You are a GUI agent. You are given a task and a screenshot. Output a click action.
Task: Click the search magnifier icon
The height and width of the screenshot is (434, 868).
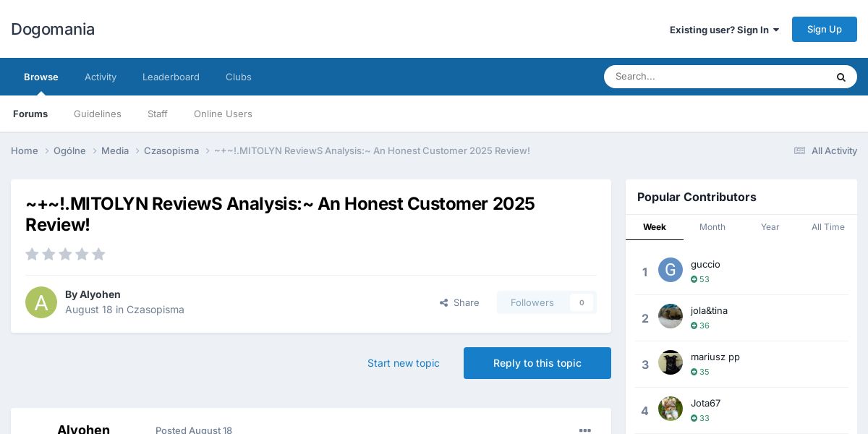tap(841, 77)
